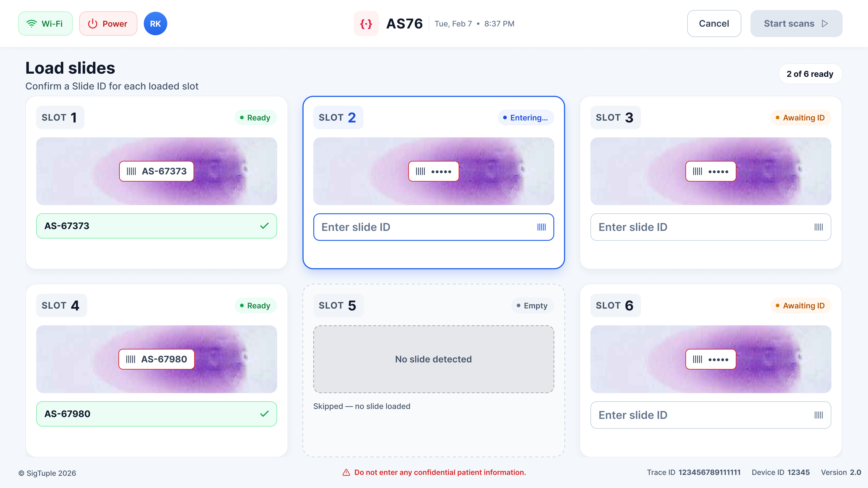Image resolution: width=868 pixels, height=488 pixels.
Task: Click the confidential patient information warning
Action: pos(440,472)
